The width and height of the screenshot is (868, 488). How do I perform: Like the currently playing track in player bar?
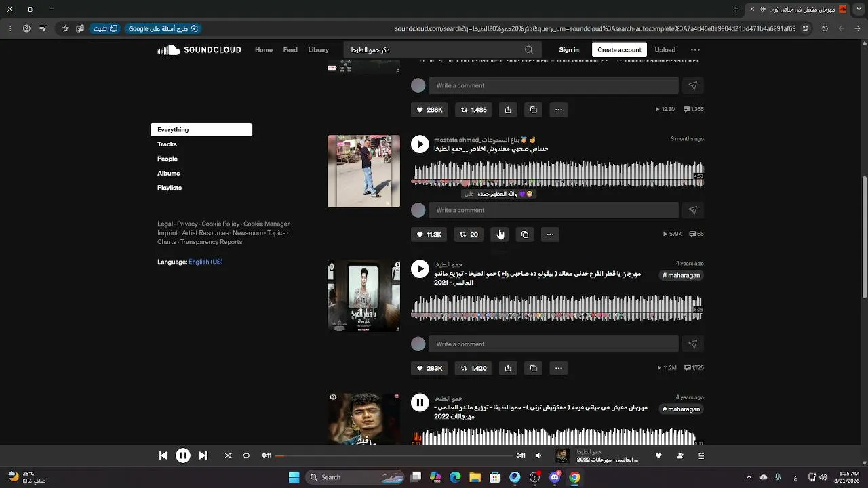(x=658, y=455)
